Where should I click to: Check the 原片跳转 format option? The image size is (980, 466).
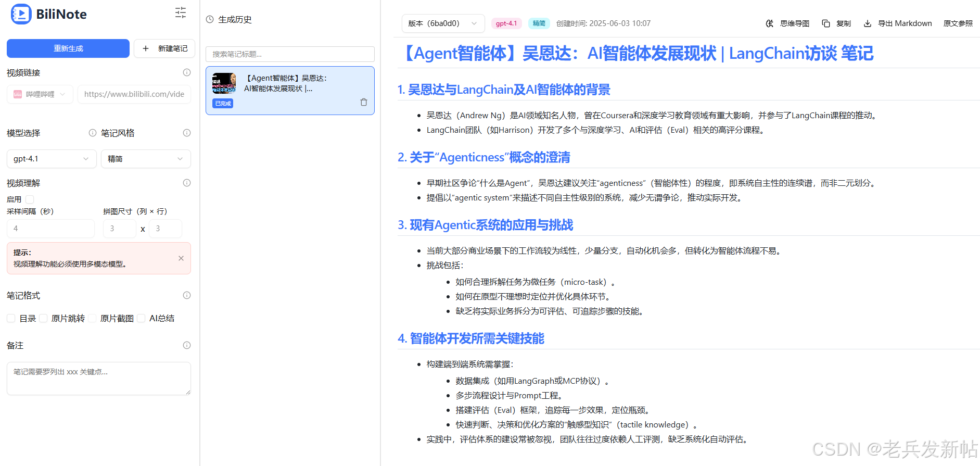pos(43,318)
